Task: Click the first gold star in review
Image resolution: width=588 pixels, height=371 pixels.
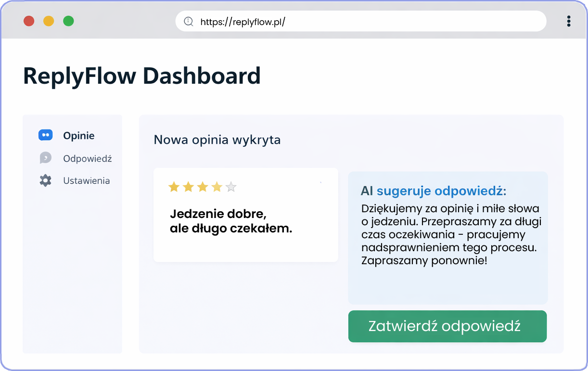Action: click(x=174, y=187)
